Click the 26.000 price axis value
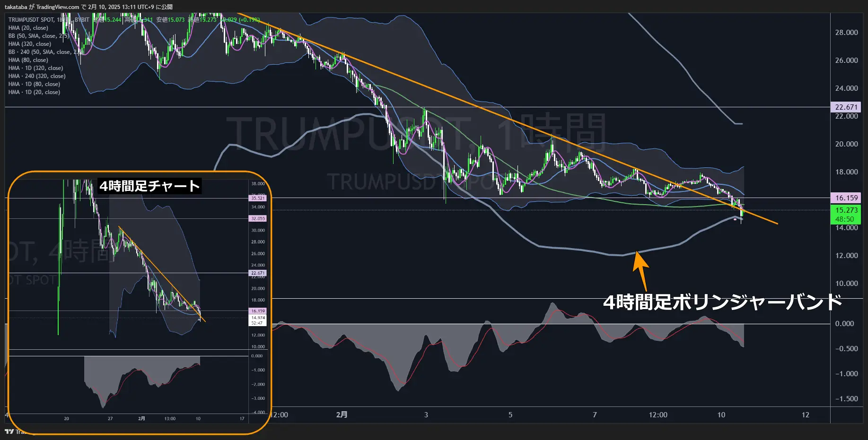The height and width of the screenshot is (440, 868). [846, 60]
